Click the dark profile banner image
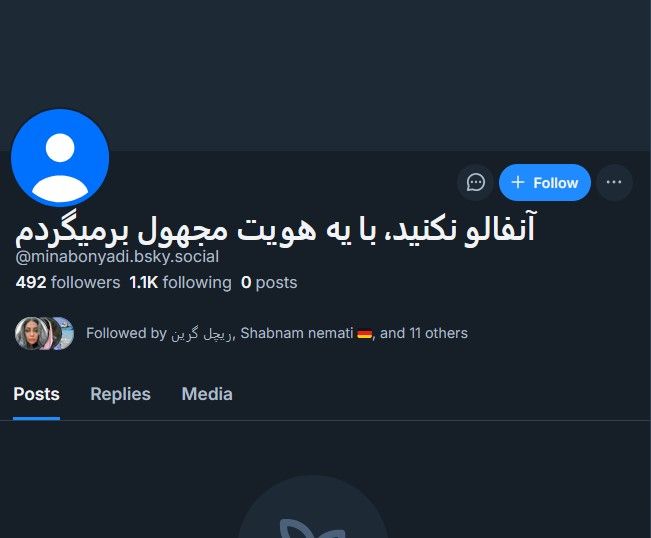Viewport: 651px width, 538px height. click(x=326, y=76)
